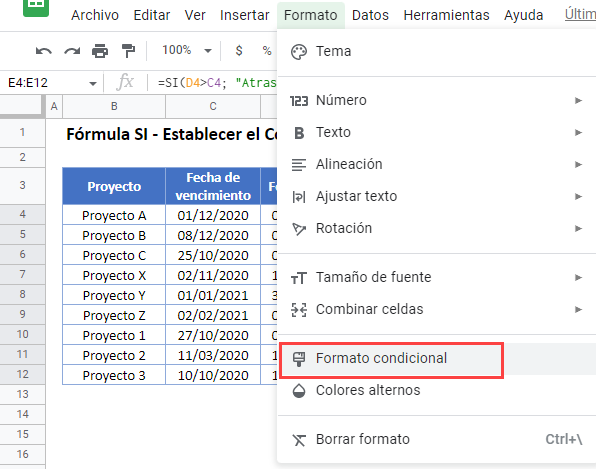Expand the Combinar celdas submenu arrow
This screenshot has width=596, height=469.
578,309
